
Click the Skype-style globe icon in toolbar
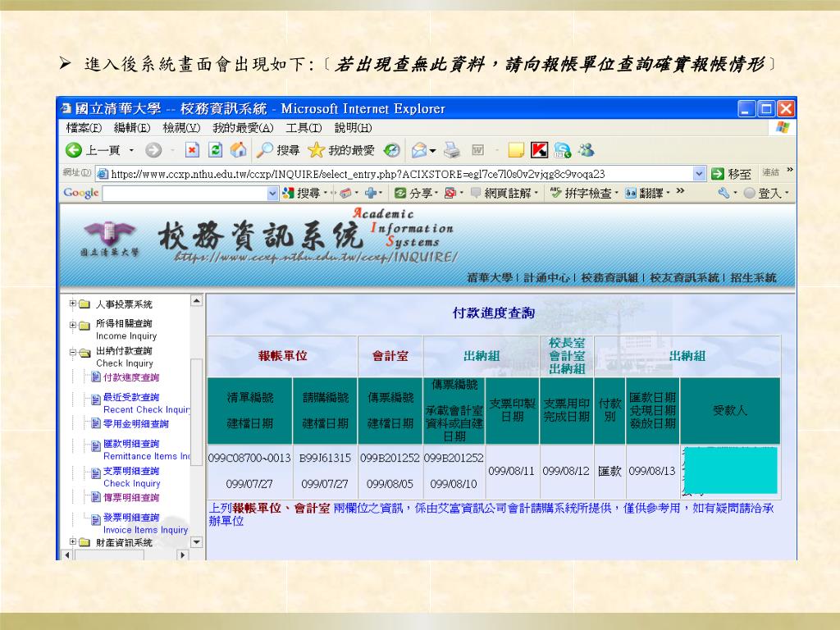[x=563, y=151]
